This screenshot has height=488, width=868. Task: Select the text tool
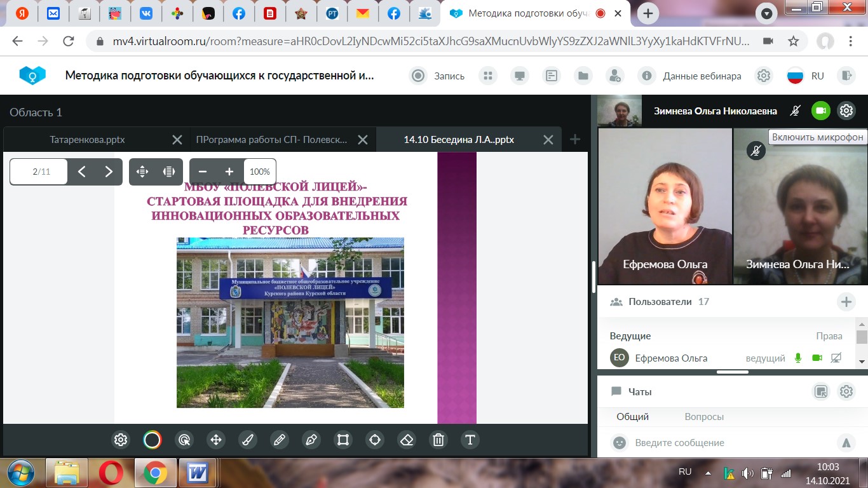coord(470,440)
